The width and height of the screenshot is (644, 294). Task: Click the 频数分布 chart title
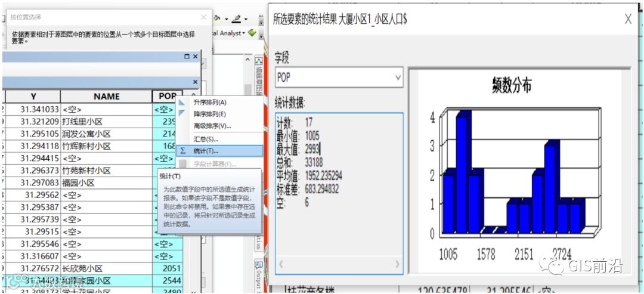click(x=512, y=85)
